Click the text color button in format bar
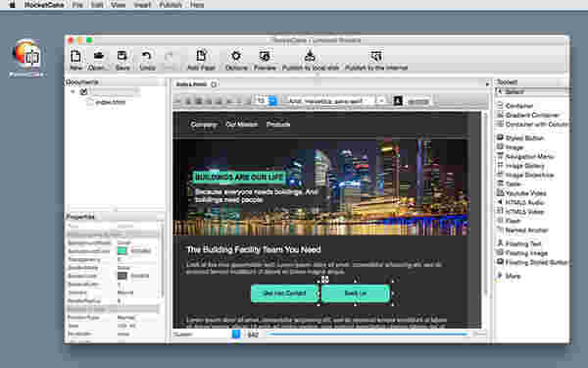 pyautogui.click(x=398, y=101)
